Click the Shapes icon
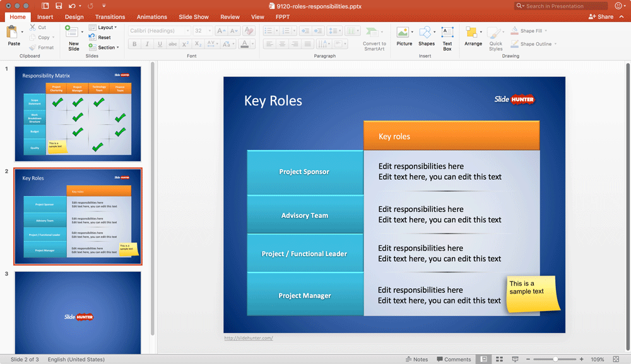This screenshot has width=631, height=364. coord(425,33)
